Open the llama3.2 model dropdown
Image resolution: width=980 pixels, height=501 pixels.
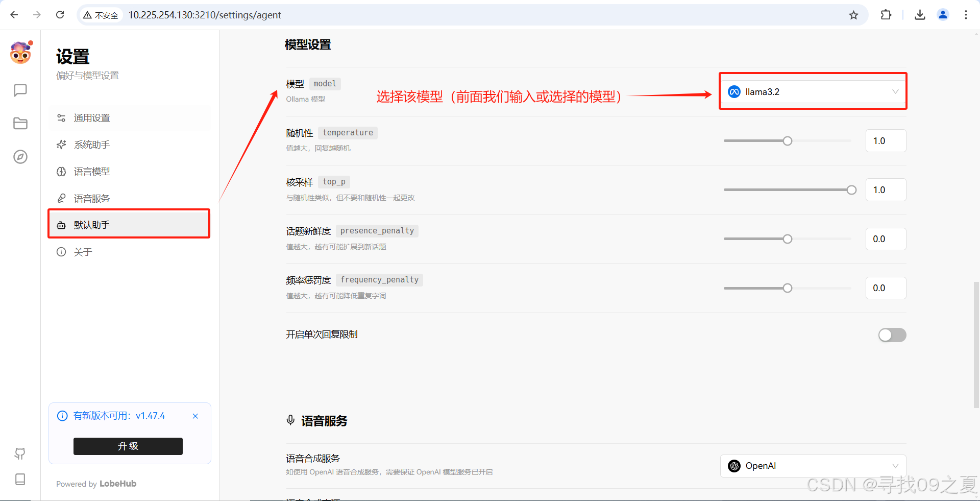click(x=813, y=92)
